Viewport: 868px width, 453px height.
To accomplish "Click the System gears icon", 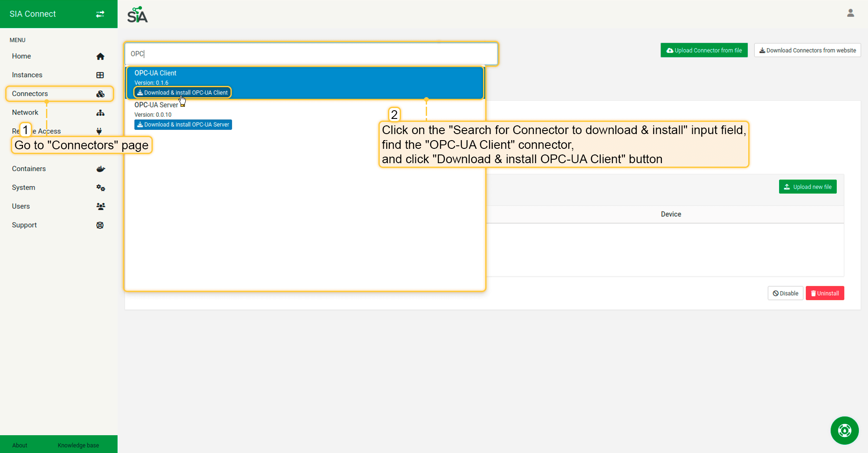I will click(x=100, y=188).
